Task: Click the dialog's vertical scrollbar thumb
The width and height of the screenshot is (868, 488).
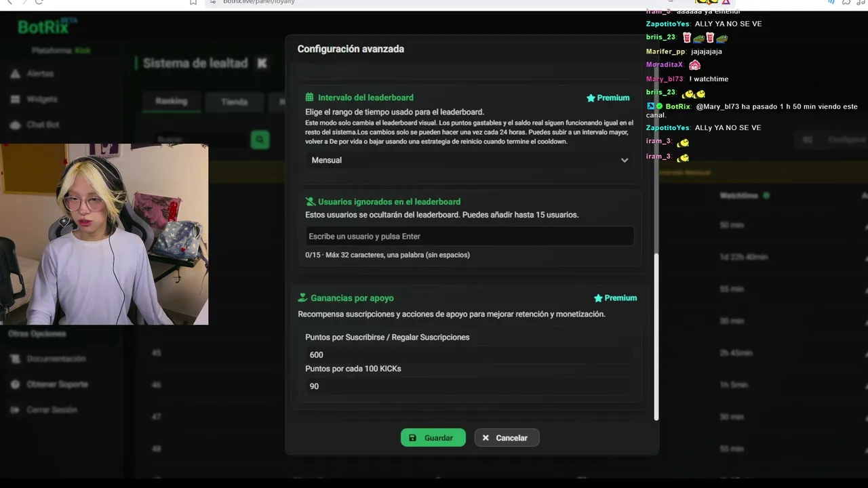Action: coord(656,337)
